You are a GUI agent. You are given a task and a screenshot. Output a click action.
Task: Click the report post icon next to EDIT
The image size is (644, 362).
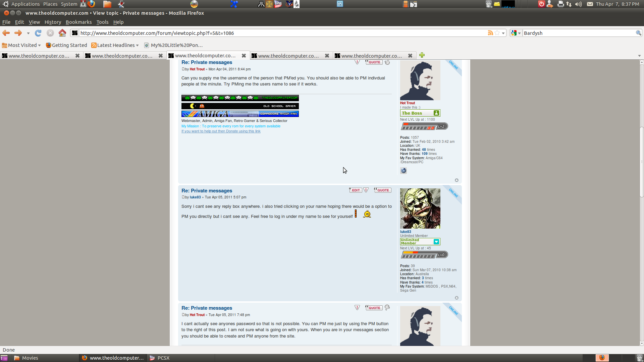[366, 190]
